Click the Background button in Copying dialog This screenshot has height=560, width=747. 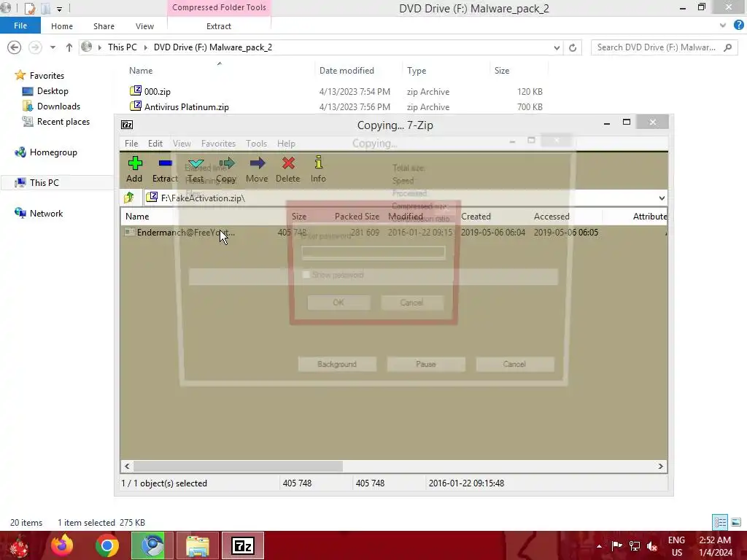[337, 365]
